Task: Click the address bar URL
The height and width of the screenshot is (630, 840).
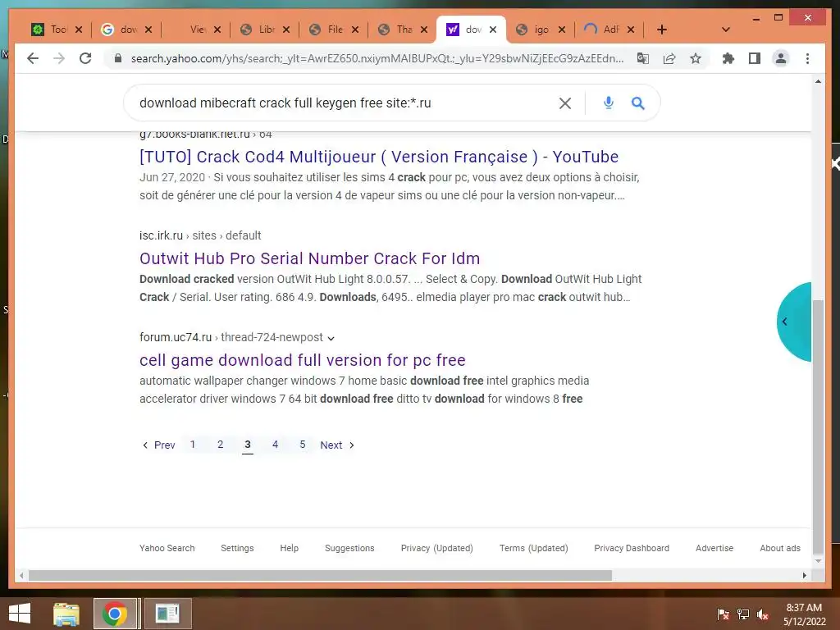Action: (377, 58)
